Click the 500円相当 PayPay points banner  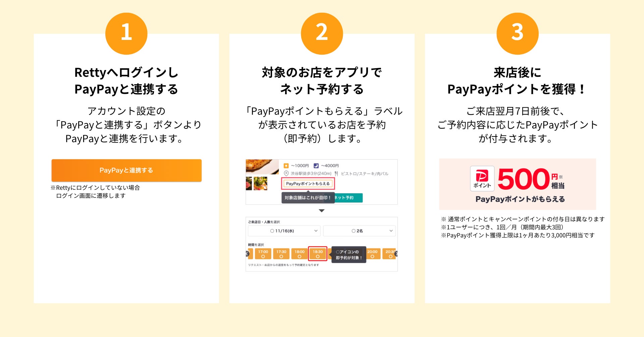(x=518, y=184)
